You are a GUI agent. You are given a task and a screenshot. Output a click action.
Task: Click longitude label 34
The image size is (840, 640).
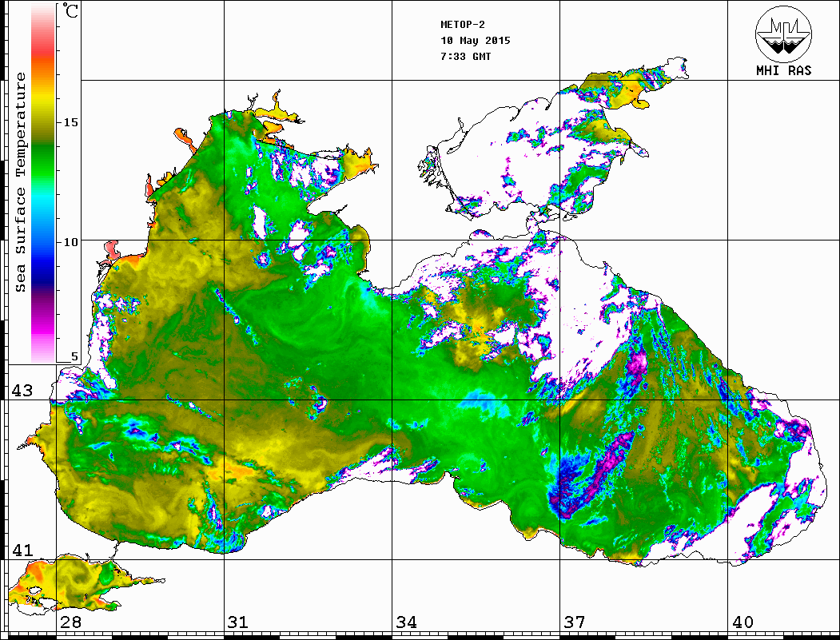(x=406, y=622)
